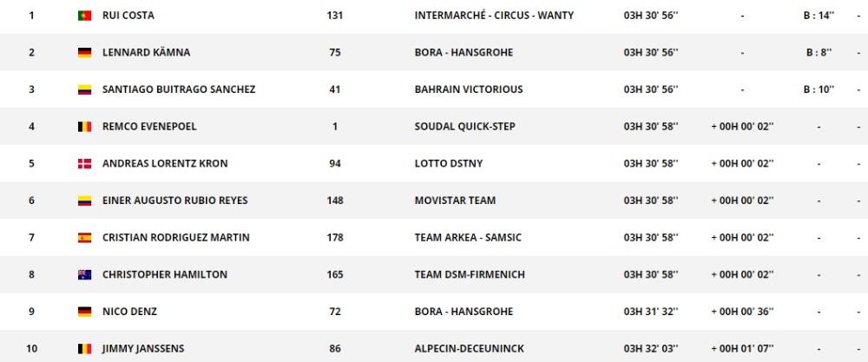Open Soudal Quick-Step team link
Image resolution: width=868 pixels, height=362 pixels.
[465, 126]
